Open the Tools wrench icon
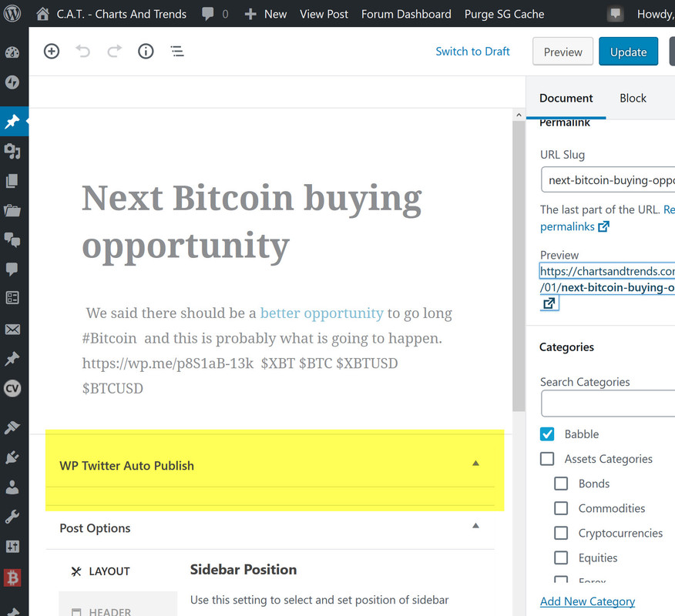Viewport: 675px width, 616px height. [12, 517]
